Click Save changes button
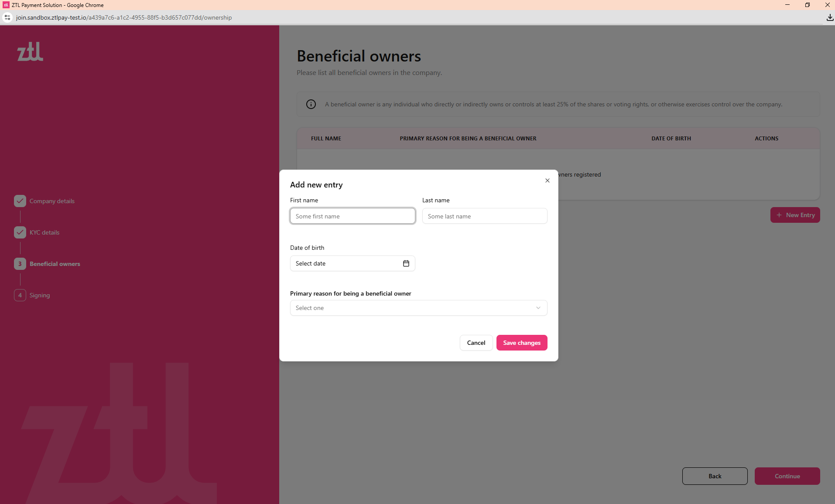The width and height of the screenshot is (835, 504). 521,343
